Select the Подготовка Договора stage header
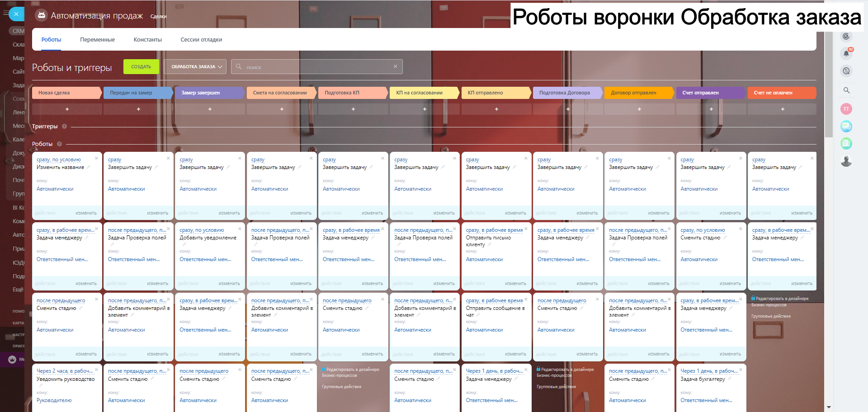 (x=568, y=93)
